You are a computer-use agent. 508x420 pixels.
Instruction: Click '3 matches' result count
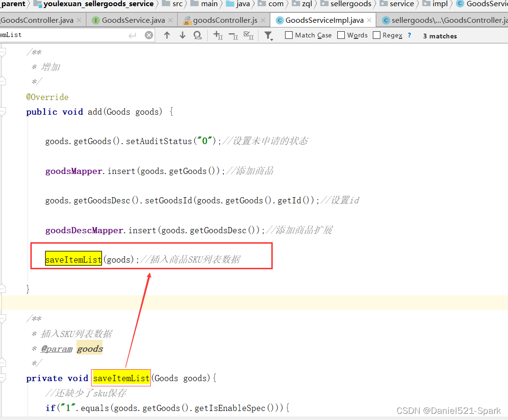[x=440, y=36]
